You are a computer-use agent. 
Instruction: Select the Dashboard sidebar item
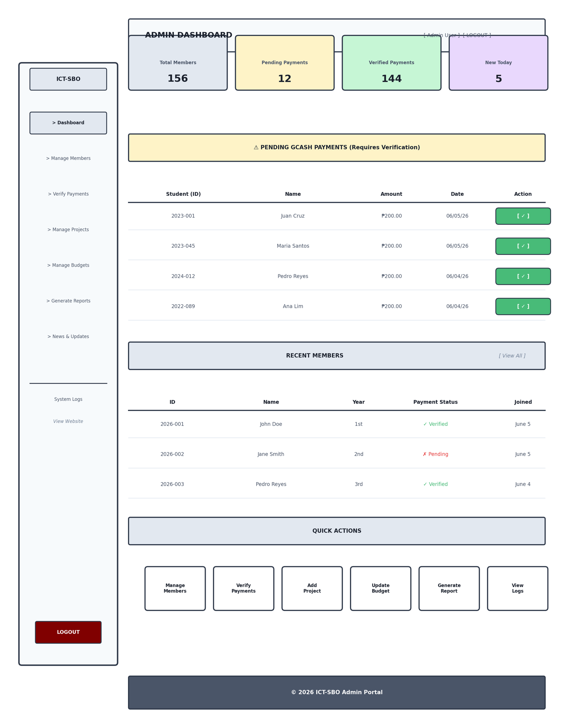pyautogui.click(x=68, y=123)
